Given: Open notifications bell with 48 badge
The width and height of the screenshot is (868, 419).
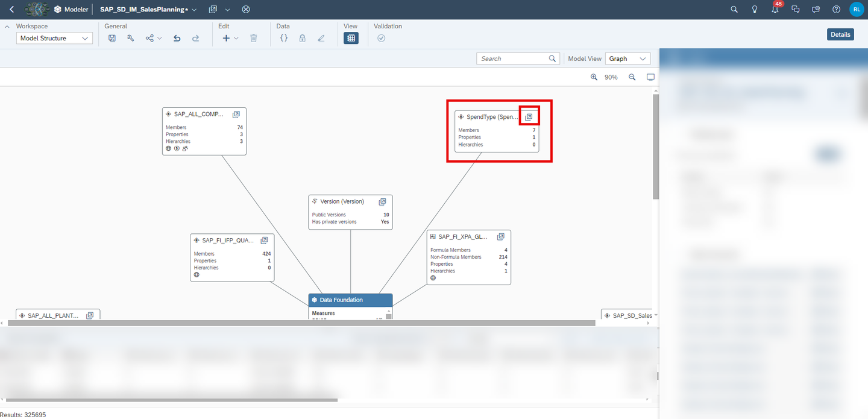Looking at the screenshot, I should tap(776, 9).
